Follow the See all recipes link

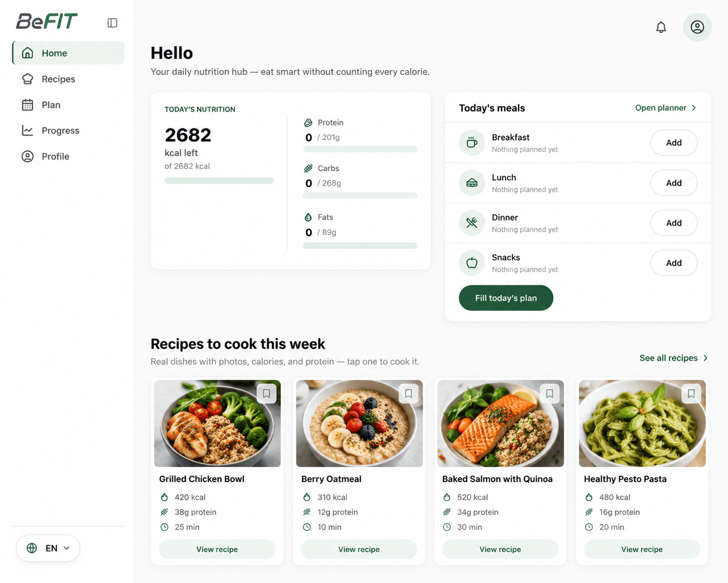(673, 358)
